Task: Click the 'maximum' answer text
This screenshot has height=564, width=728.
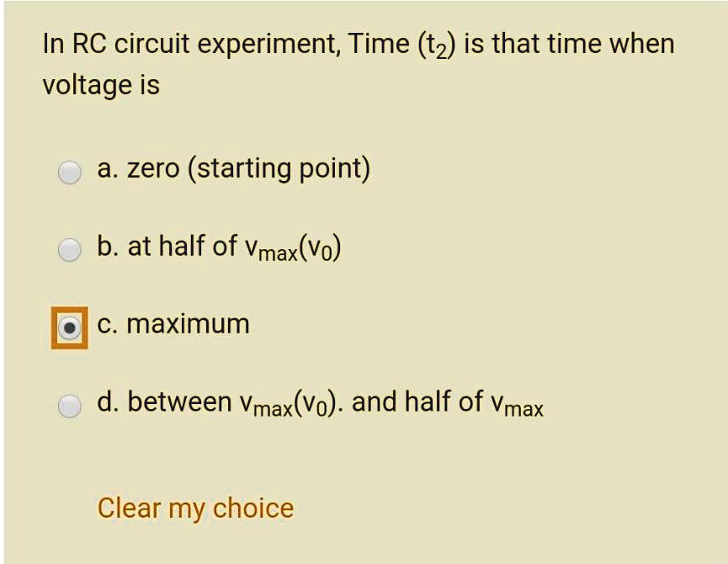Action: click(x=173, y=323)
